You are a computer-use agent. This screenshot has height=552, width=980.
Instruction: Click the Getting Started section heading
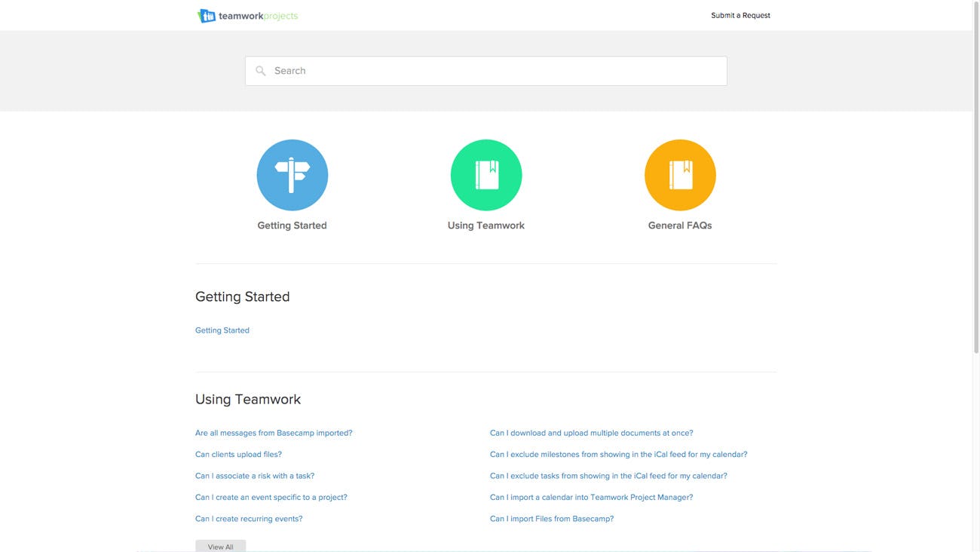pos(243,296)
